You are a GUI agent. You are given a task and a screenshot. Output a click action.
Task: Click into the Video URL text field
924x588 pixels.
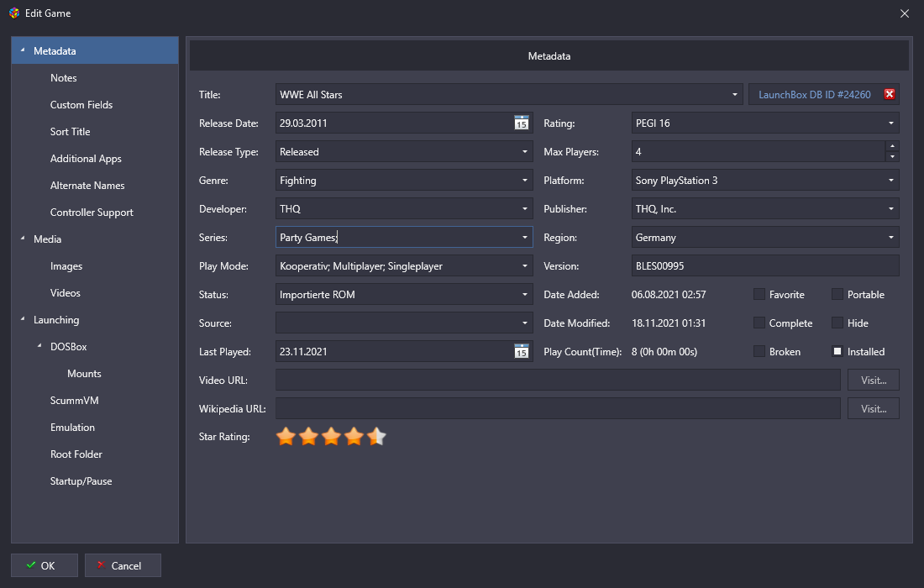point(557,381)
